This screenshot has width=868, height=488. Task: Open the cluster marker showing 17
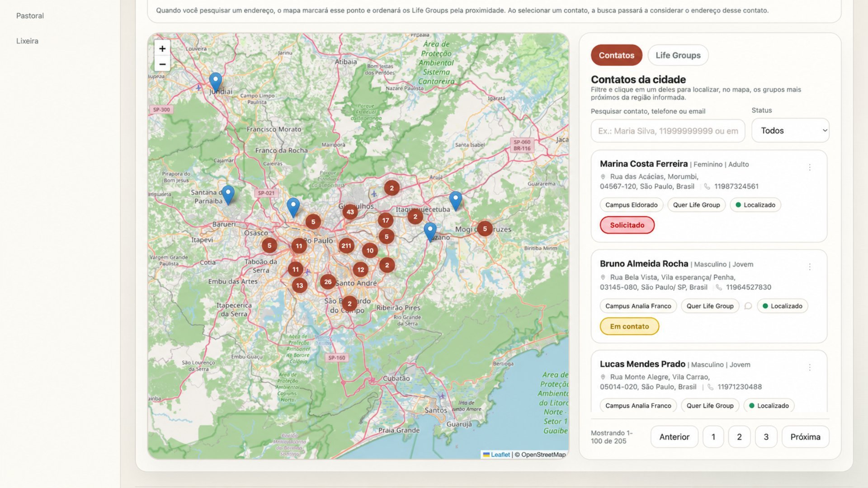pyautogui.click(x=386, y=221)
